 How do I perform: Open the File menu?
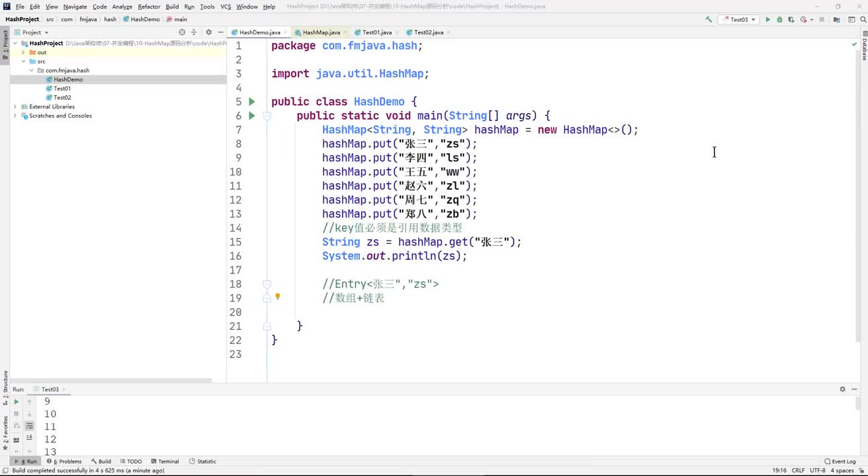point(20,7)
